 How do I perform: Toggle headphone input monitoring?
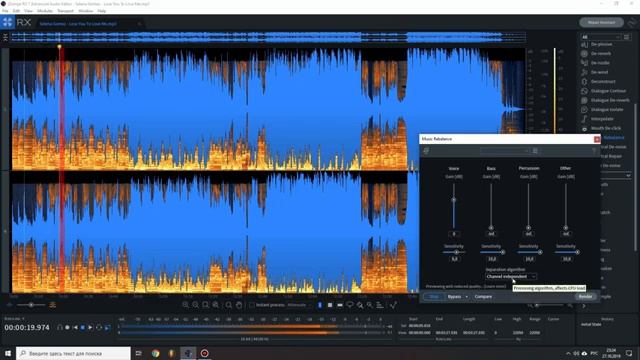pos(60,327)
